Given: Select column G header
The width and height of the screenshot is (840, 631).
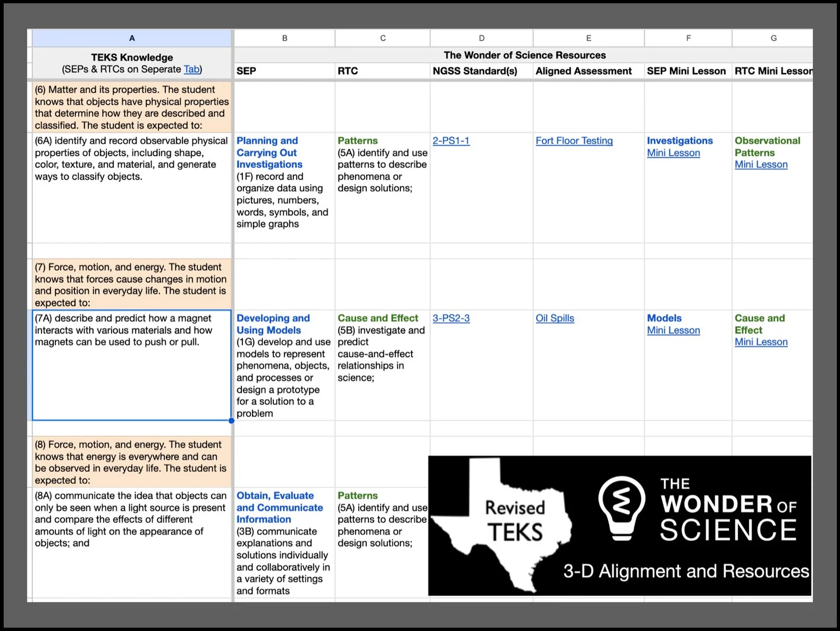Looking at the screenshot, I should coord(773,38).
